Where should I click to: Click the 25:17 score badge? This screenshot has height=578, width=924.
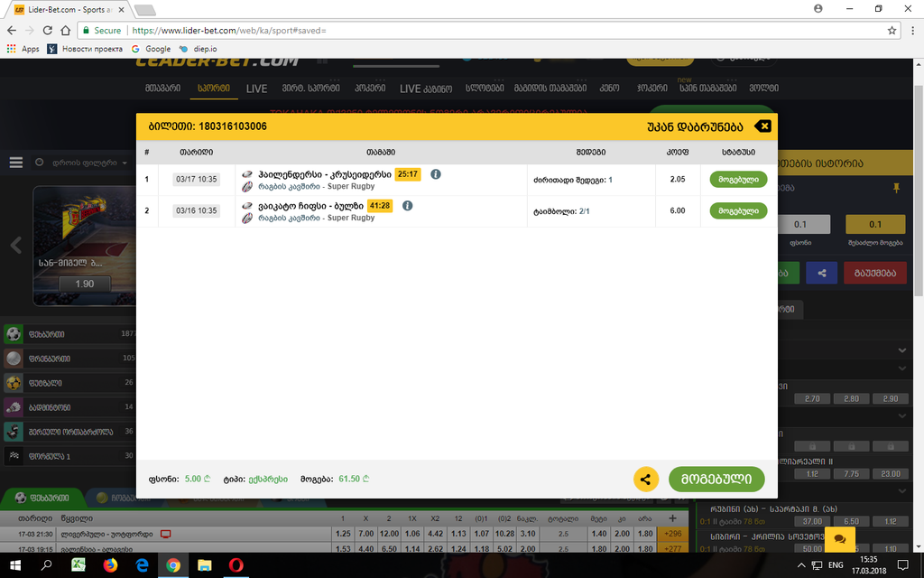(408, 174)
